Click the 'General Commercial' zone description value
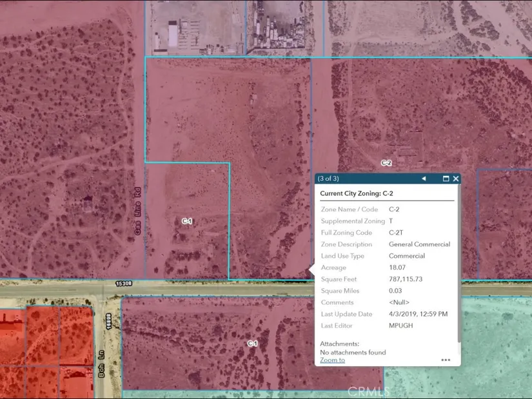The image size is (532, 399). [419, 244]
